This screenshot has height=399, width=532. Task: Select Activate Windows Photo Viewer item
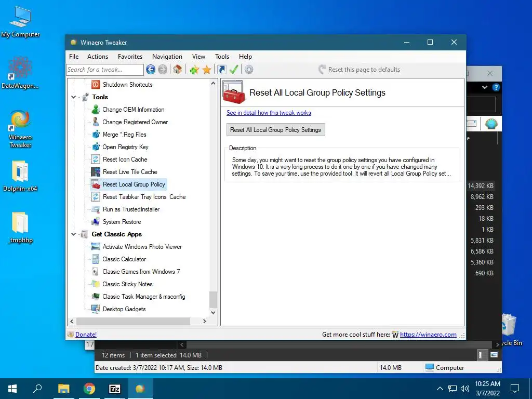[x=142, y=247]
